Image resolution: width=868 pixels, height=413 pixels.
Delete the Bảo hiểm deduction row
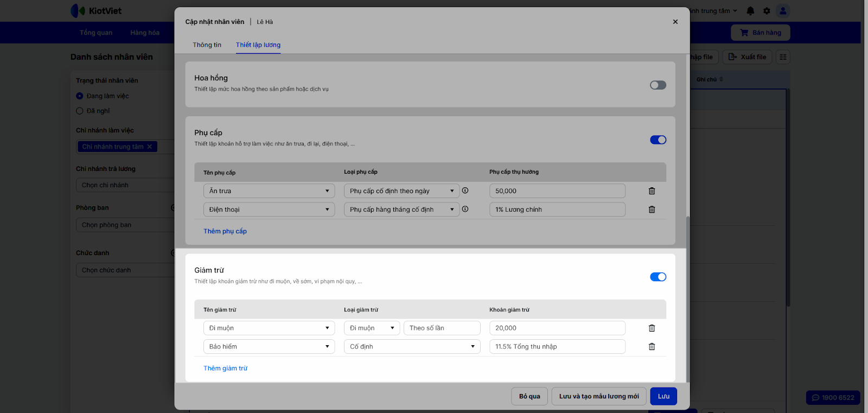coord(652,347)
